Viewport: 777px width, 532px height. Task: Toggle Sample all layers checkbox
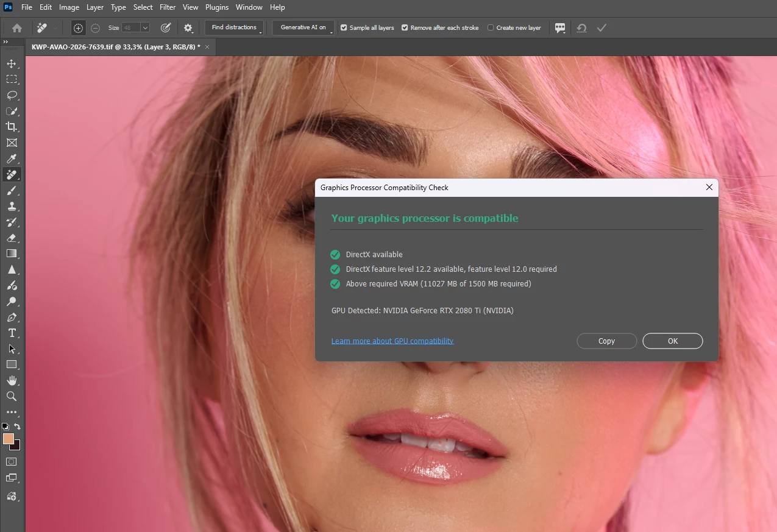pyautogui.click(x=344, y=27)
